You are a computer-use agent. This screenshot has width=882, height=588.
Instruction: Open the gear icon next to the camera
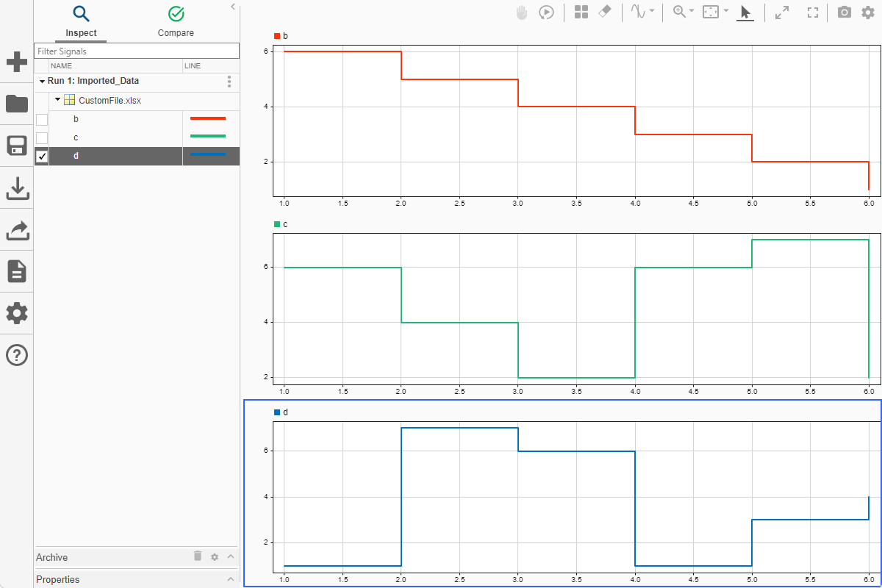pos(868,12)
